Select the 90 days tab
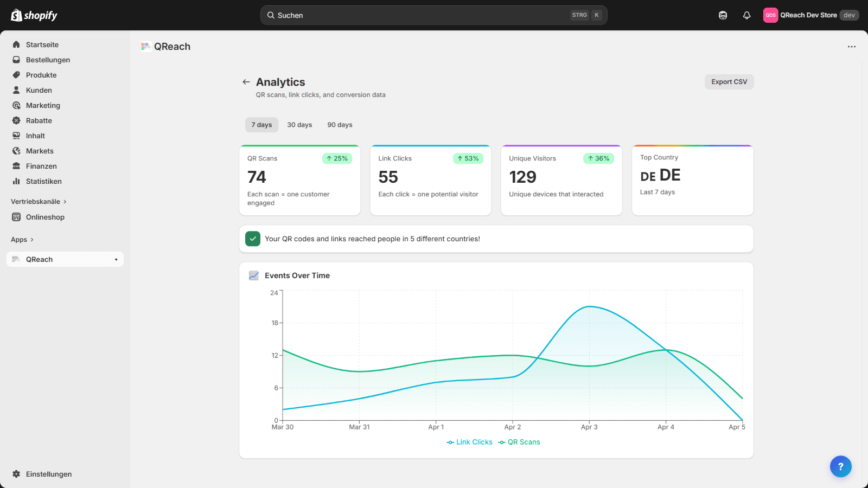The image size is (868, 488). tap(340, 125)
